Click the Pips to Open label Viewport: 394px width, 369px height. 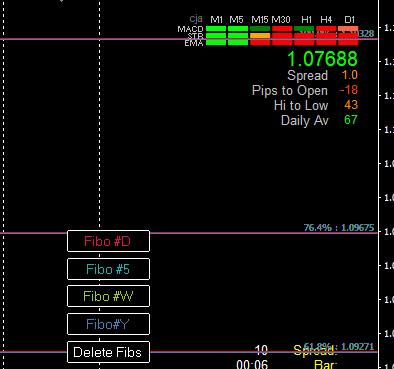[x=290, y=91]
